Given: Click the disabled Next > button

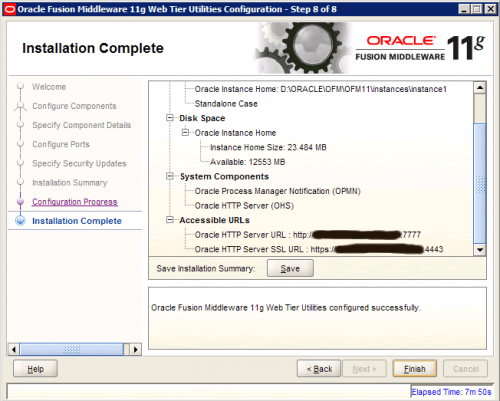Looking at the screenshot, I should (x=364, y=369).
